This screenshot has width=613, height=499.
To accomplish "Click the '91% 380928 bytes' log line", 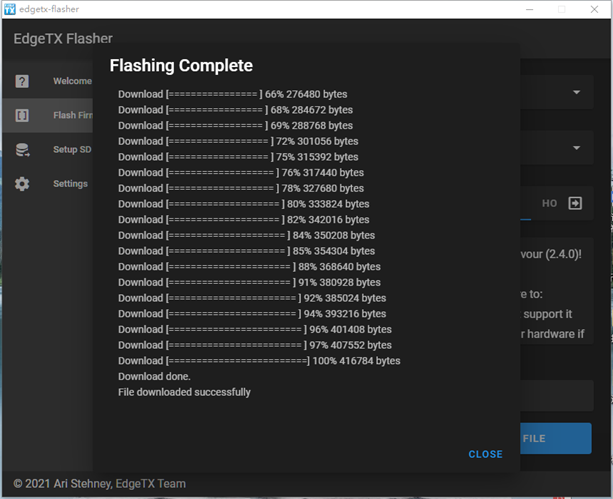I will tap(249, 282).
